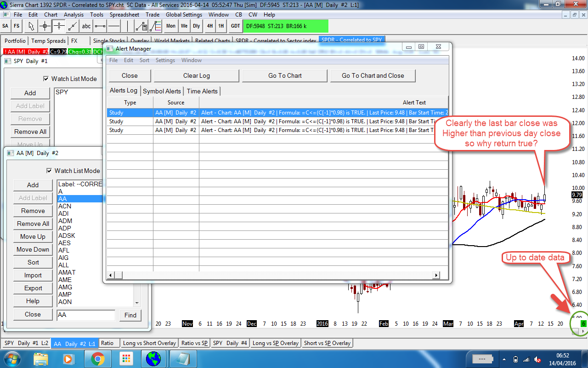Screen dimensions: 588x368
Task: Click the FS toolbar button
Action: tap(17, 26)
